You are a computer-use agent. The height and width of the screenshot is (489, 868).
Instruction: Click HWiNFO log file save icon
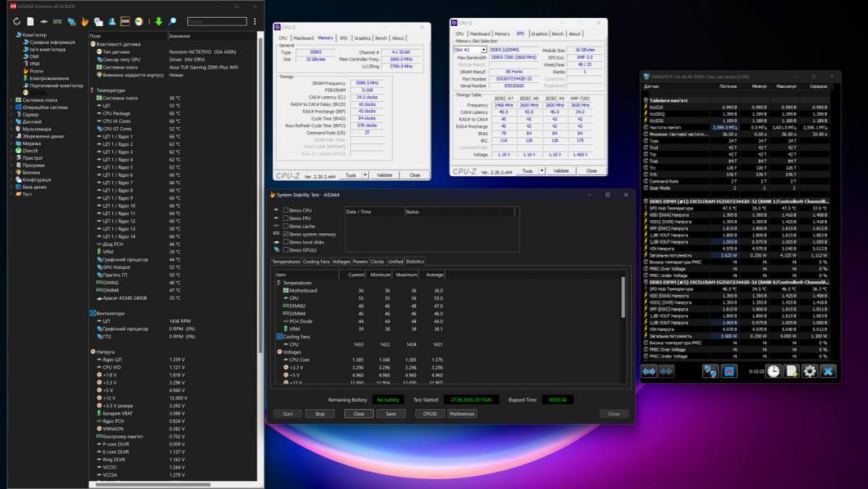791,371
